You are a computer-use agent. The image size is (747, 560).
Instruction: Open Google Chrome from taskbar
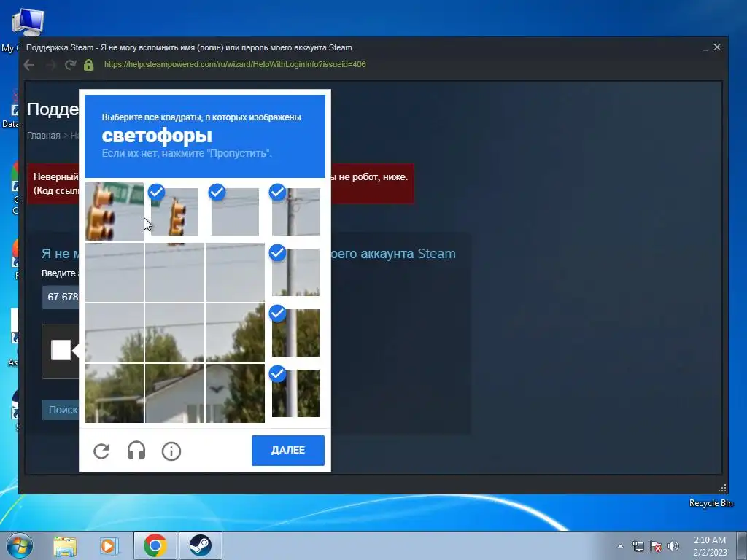(x=155, y=545)
